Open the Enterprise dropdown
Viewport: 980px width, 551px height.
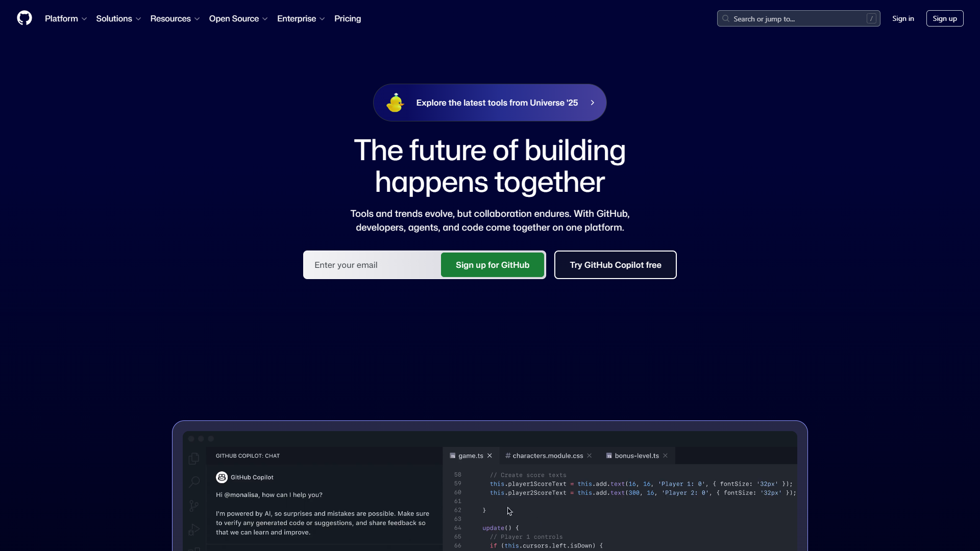tap(301, 18)
